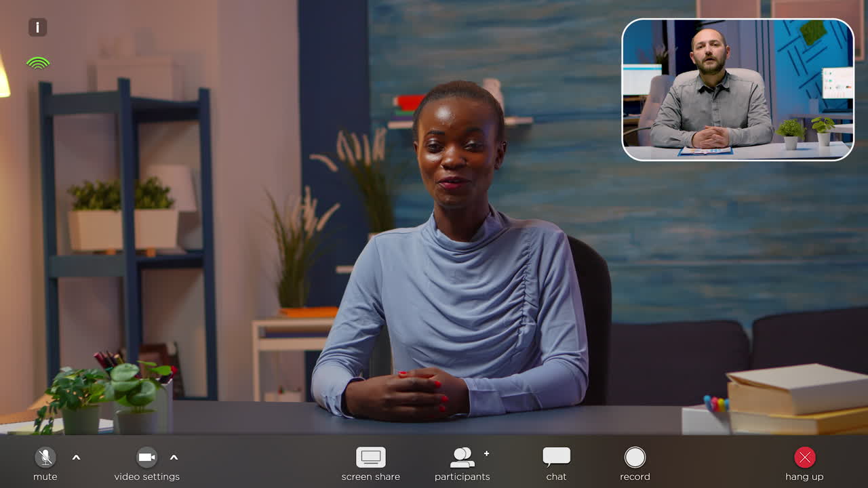Click the "record" label
Viewport: 868px width, 488px height.
635,476
